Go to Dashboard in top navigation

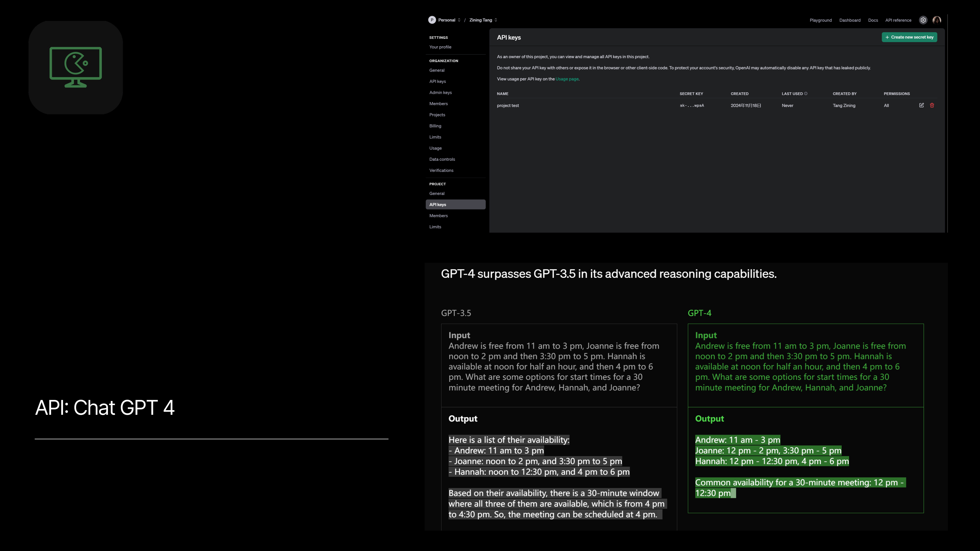click(x=850, y=20)
